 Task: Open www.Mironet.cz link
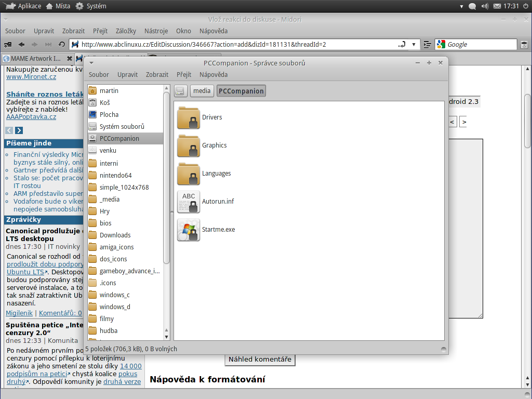point(31,77)
